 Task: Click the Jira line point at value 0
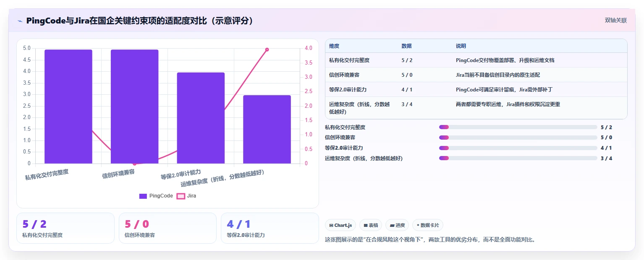[134, 164]
